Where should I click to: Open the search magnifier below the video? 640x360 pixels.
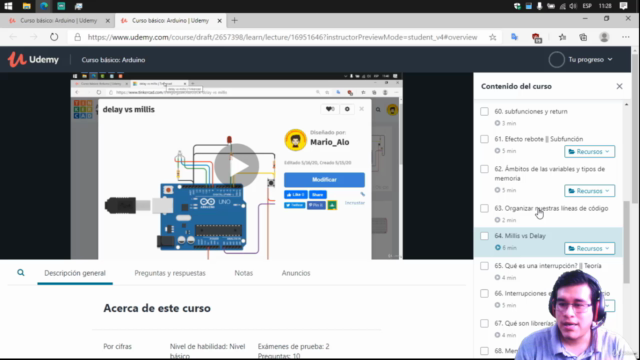pyautogui.click(x=21, y=273)
